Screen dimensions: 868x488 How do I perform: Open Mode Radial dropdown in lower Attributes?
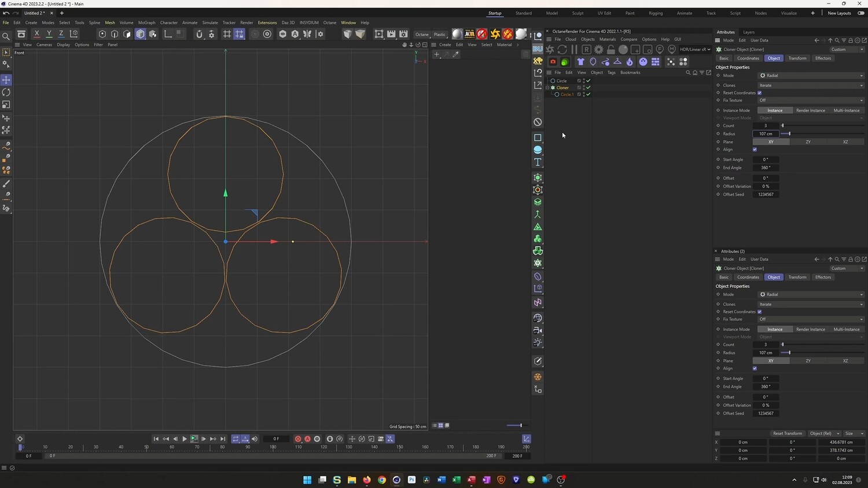pos(811,294)
